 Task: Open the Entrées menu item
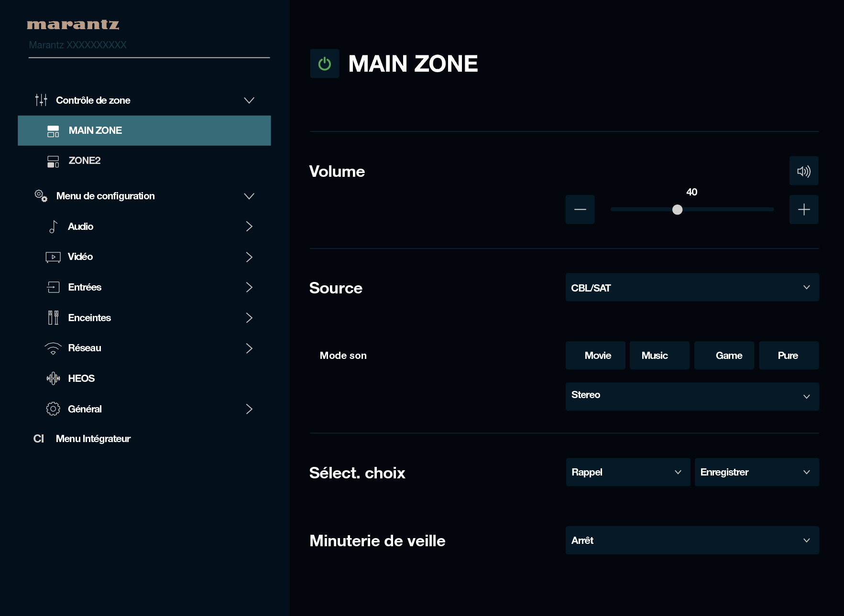click(85, 287)
